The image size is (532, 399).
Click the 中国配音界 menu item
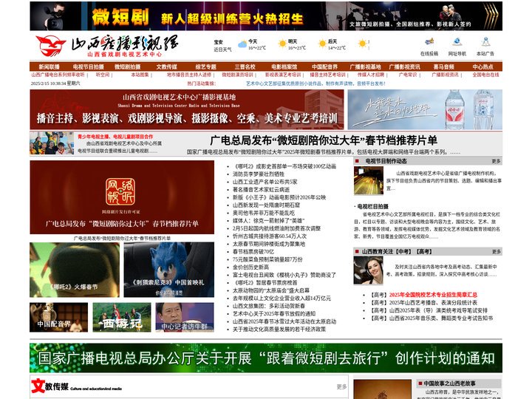(x=324, y=66)
